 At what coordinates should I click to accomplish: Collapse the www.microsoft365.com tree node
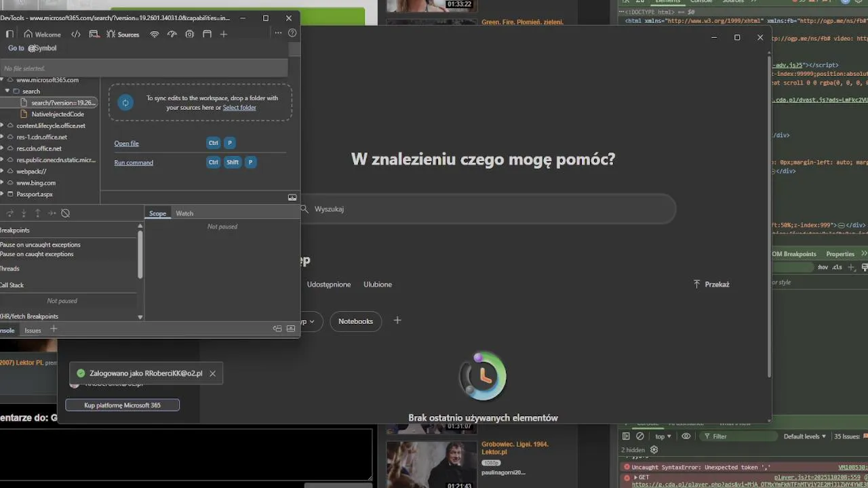[3, 80]
